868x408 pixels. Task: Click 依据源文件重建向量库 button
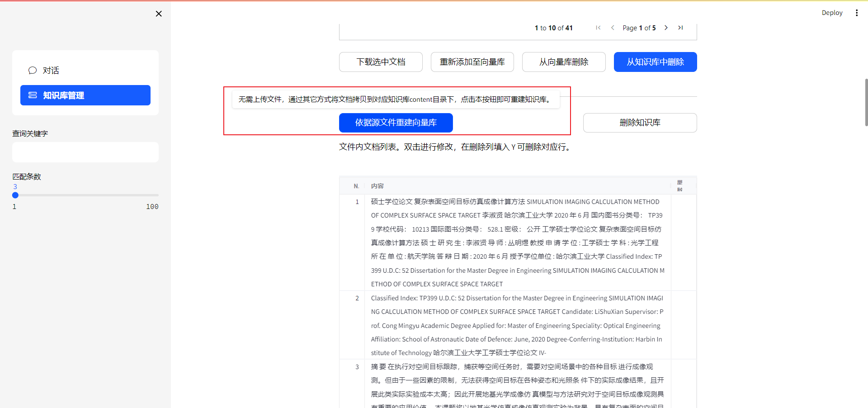point(396,123)
